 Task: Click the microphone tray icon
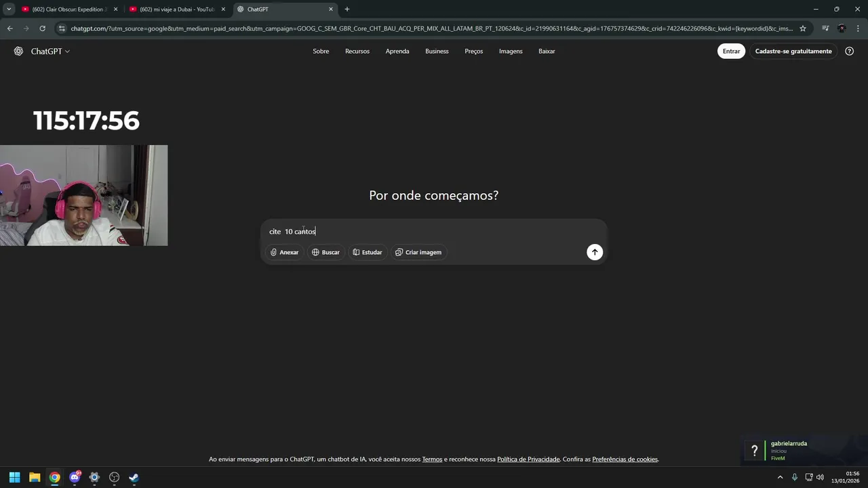(x=795, y=477)
